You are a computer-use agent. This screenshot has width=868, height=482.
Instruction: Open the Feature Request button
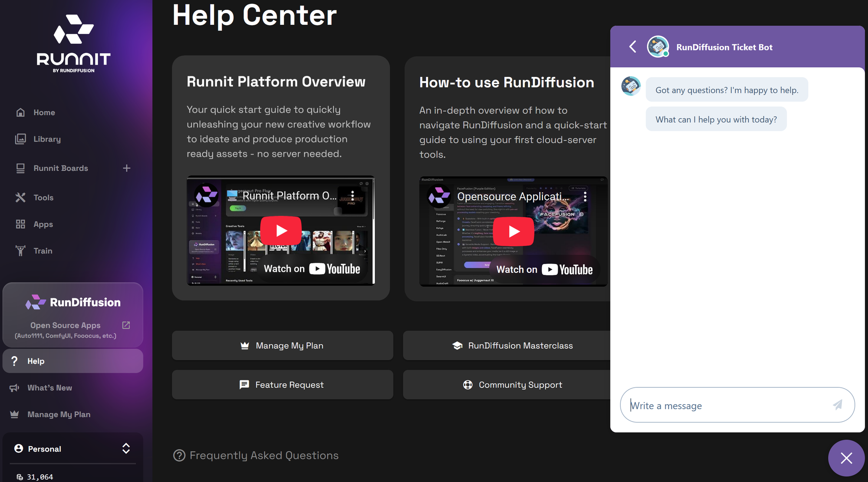282,385
